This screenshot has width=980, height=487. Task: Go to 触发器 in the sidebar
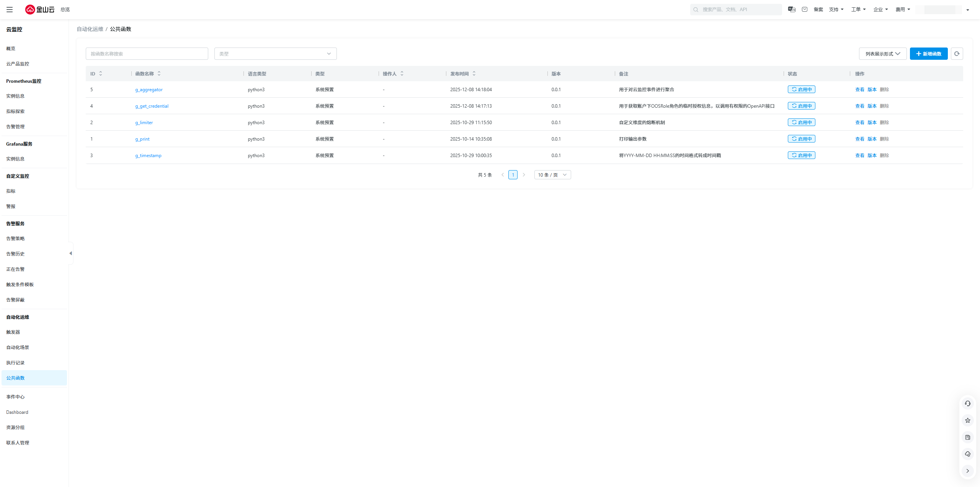13,332
